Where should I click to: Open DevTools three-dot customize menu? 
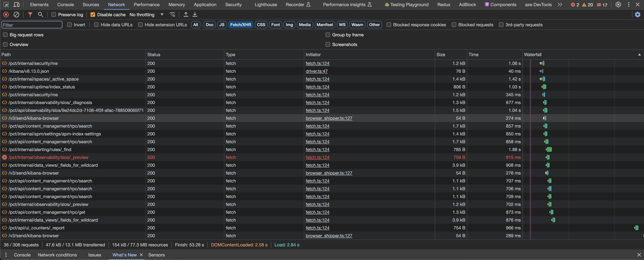(x=629, y=4)
